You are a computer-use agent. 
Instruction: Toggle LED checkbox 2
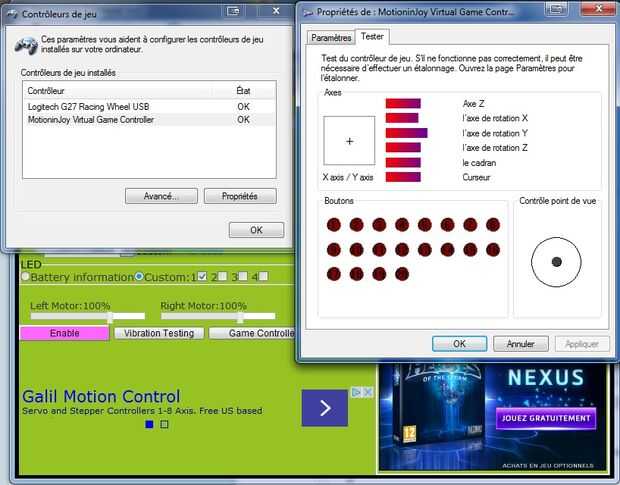point(223,276)
